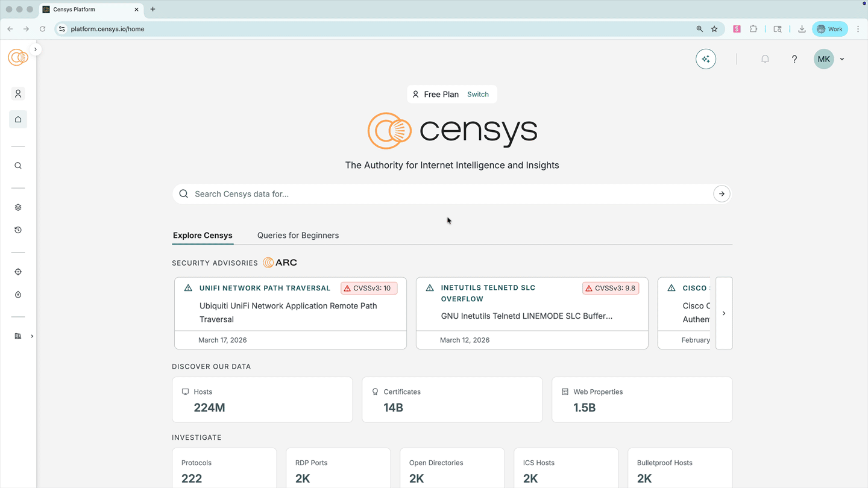Click the browser address bar URL
The height and width of the screenshot is (488, 868).
107,29
